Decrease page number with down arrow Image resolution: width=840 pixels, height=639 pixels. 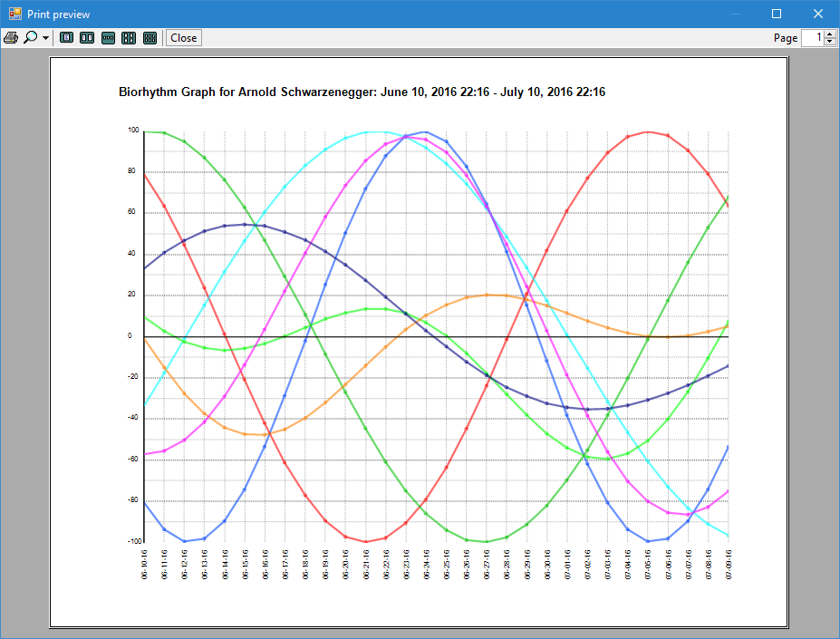coord(830,42)
